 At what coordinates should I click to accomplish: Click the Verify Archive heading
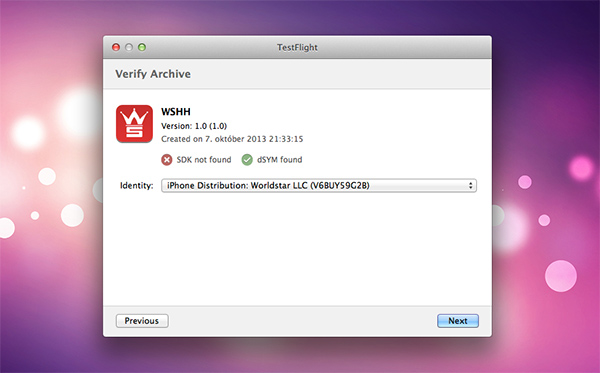(153, 74)
